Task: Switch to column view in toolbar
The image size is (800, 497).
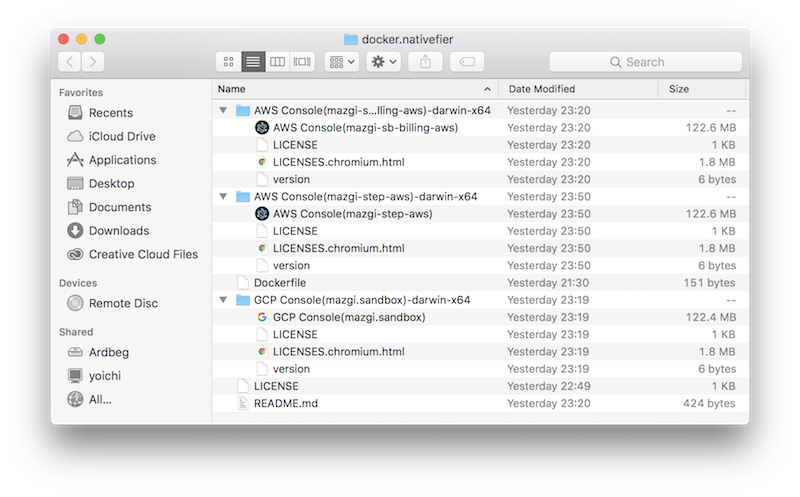Action: (x=278, y=62)
